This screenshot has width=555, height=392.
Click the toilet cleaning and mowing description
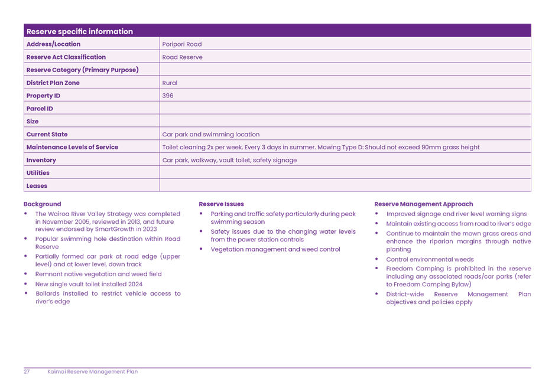pyautogui.click(x=320, y=148)
